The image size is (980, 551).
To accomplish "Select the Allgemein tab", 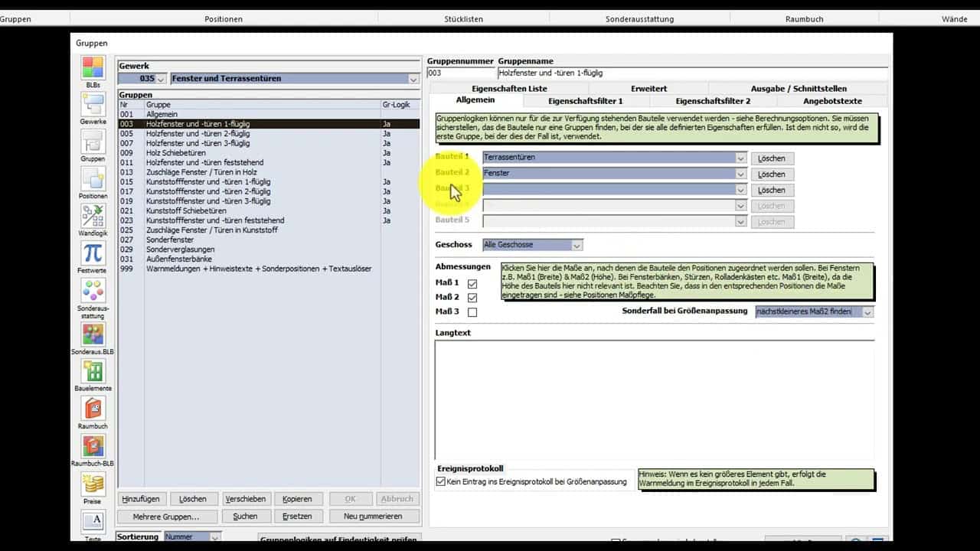I will (475, 100).
